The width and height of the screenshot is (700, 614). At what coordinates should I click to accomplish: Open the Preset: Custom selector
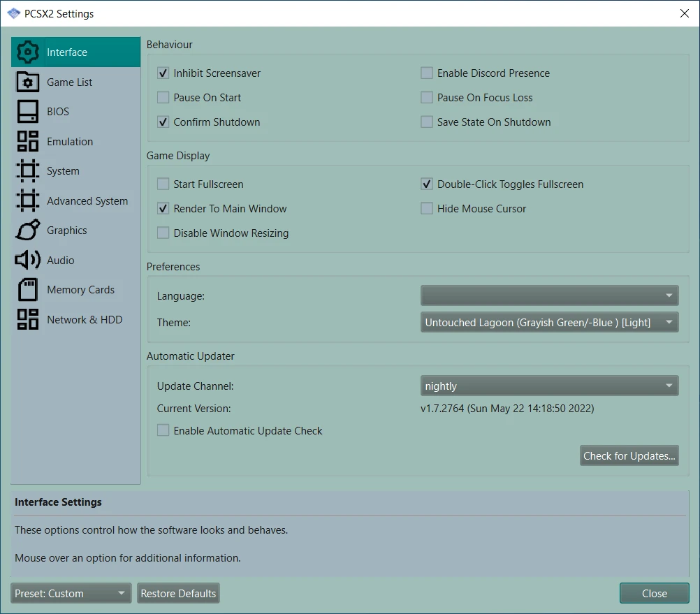(71, 593)
